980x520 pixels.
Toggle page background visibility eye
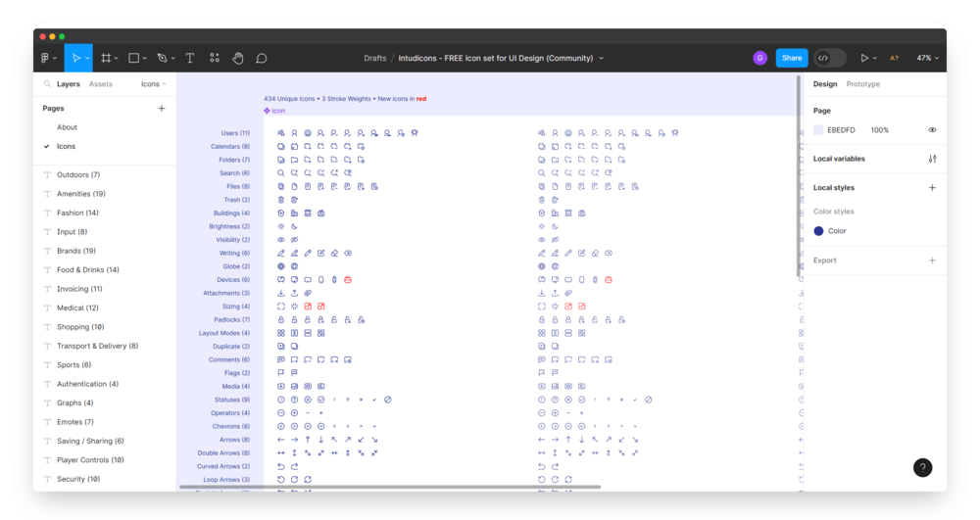(x=932, y=130)
